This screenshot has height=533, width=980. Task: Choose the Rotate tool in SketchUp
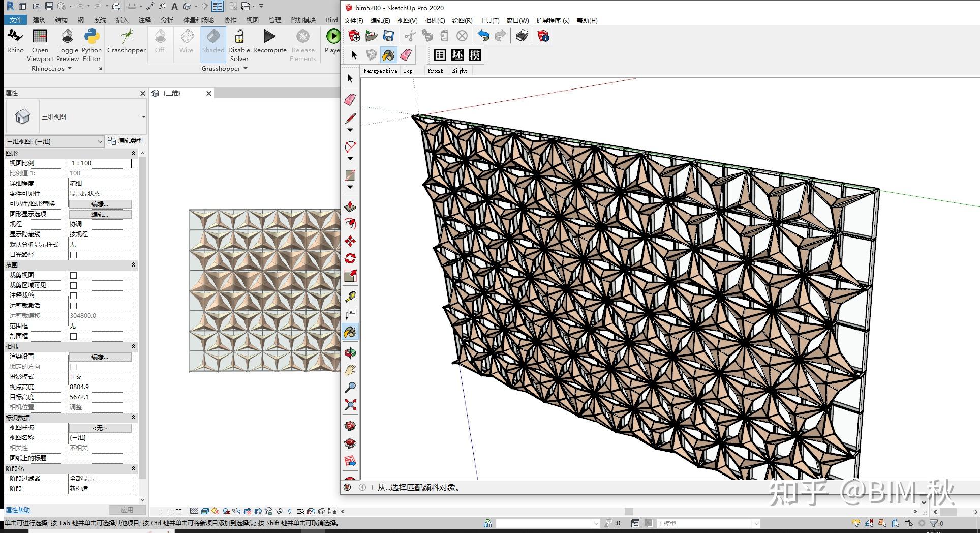[x=350, y=258]
